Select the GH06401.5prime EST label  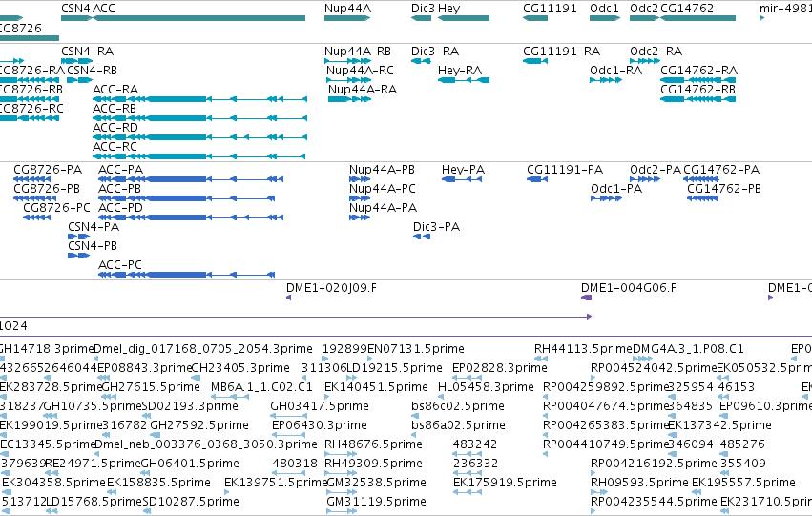[x=190, y=464]
